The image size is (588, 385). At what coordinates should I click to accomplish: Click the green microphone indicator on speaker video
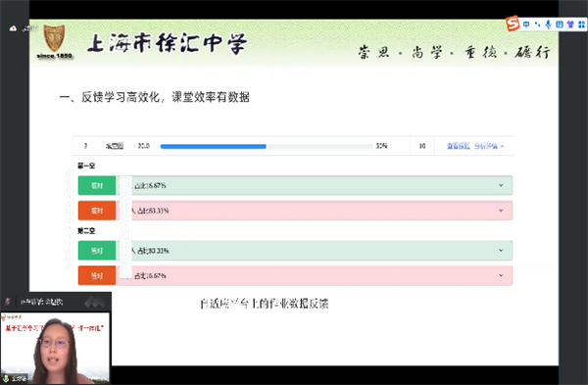pos(6,378)
